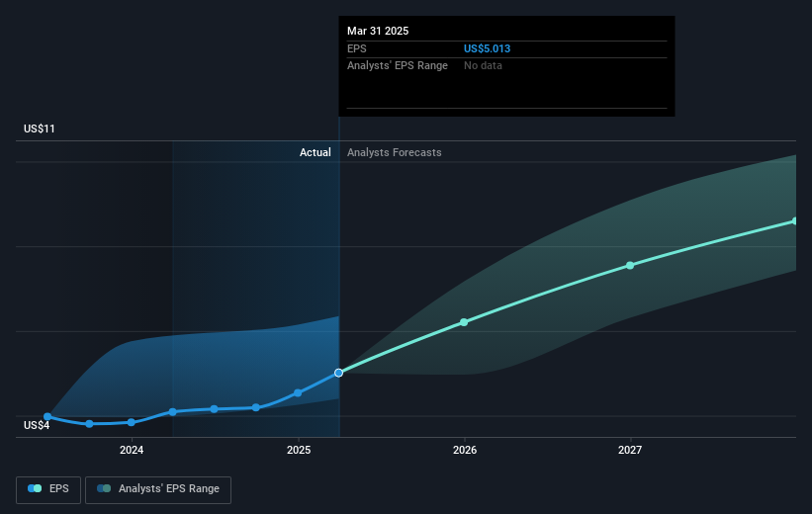Select the EPS data point at 2024
The width and height of the screenshot is (812, 514).
132,422
